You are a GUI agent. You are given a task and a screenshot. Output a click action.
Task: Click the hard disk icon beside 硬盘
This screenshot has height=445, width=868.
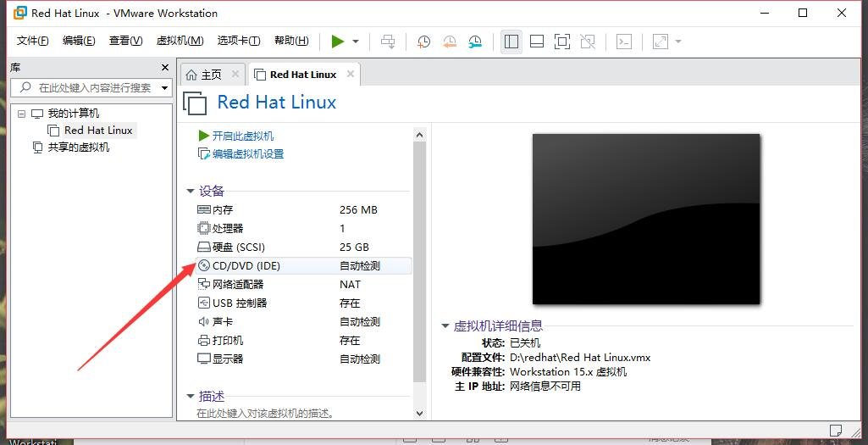204,248
